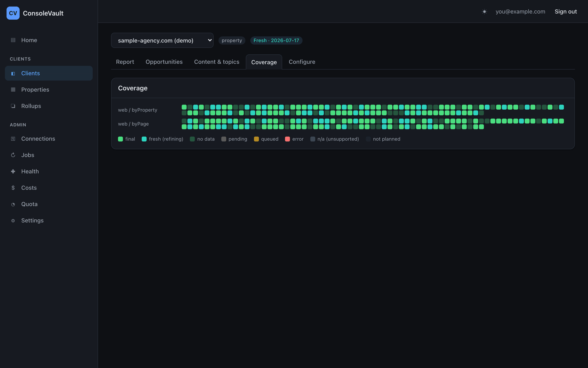Screen dimensions: 588x368
Task: Click Sign out
Action: (x=566, y=11)
